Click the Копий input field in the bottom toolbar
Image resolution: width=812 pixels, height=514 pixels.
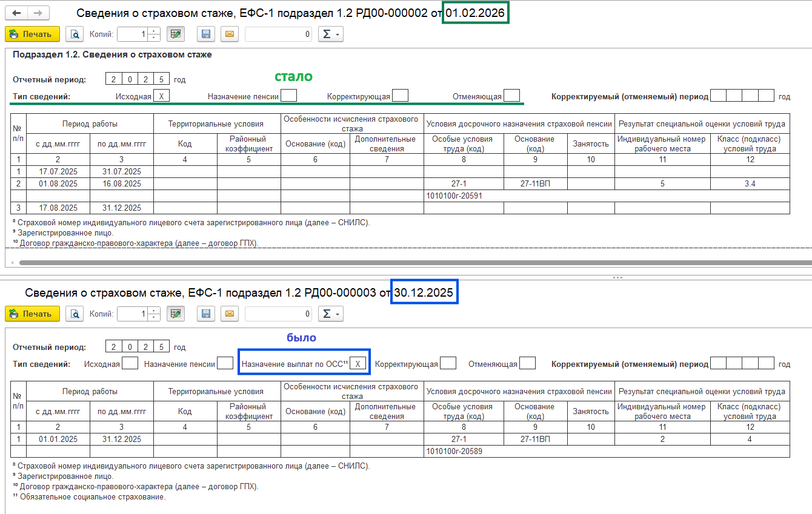coord(132,314)
